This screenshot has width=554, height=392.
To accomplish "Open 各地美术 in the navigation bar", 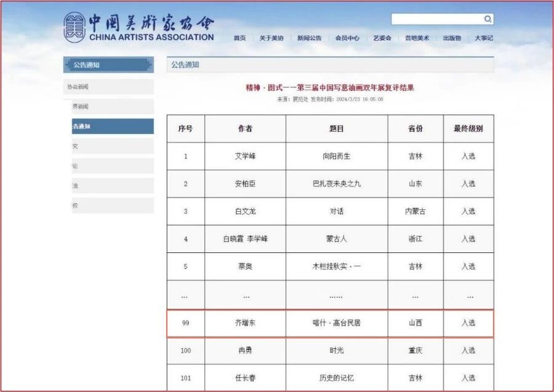I will [417, 38].
